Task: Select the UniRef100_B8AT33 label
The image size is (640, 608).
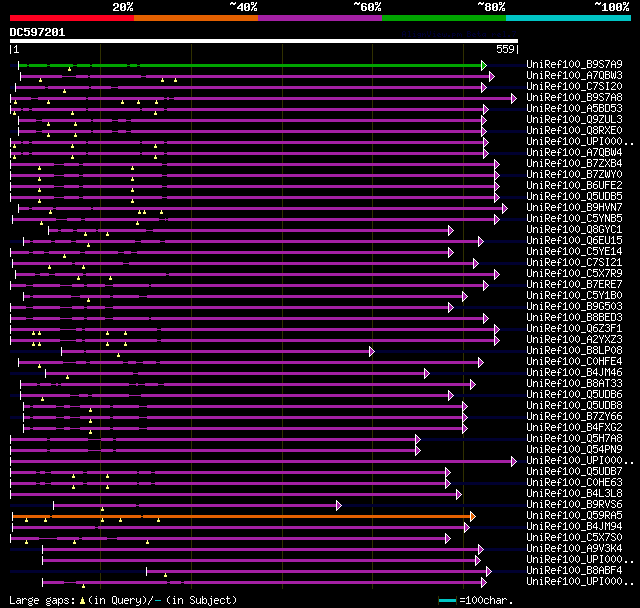Action: click(574, 384)
